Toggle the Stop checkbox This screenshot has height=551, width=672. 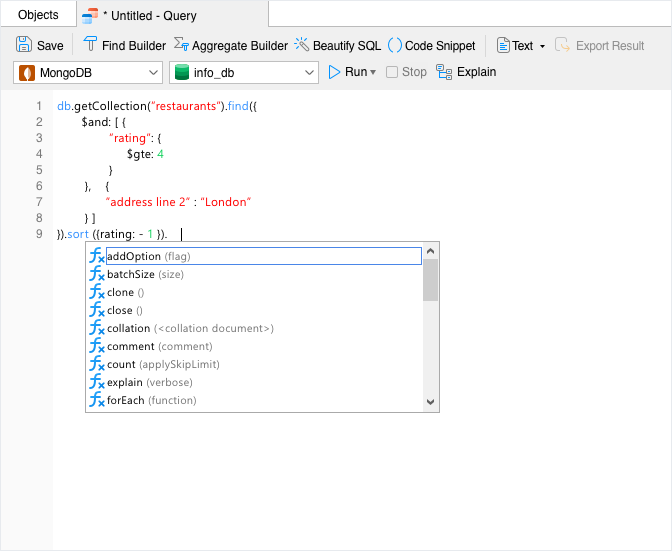point(392,72)
